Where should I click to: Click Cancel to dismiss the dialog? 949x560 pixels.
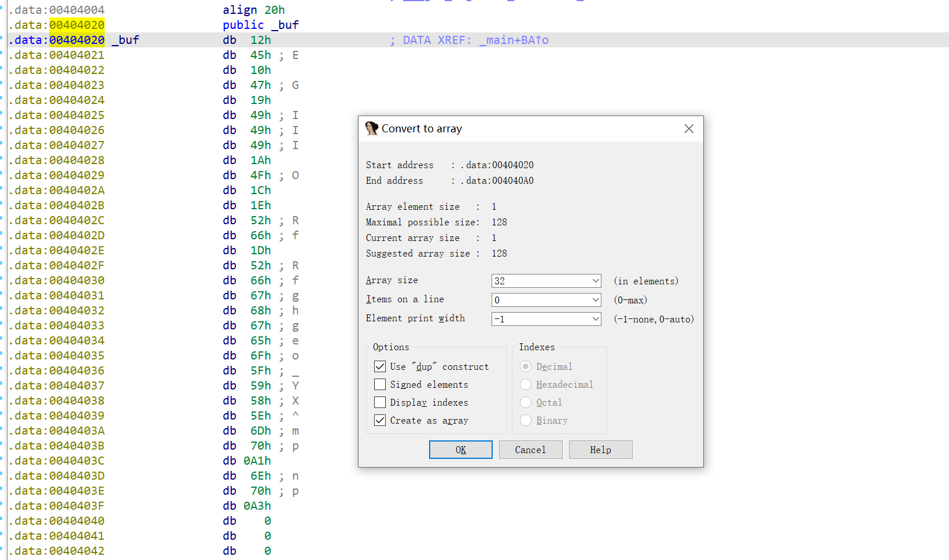pos(530,450)
